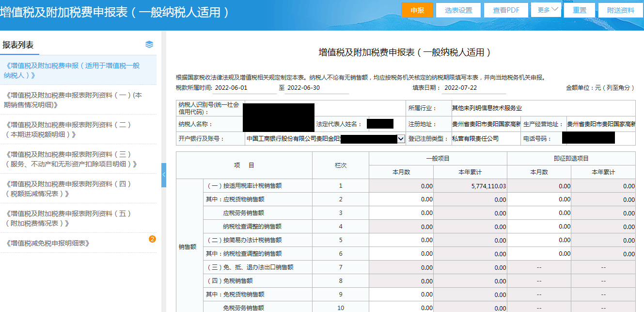Open 附列资料（三）服务、不动产和无形资产扣除项目明细
This screenshot has width=644, height=312.
click(70, 159)
